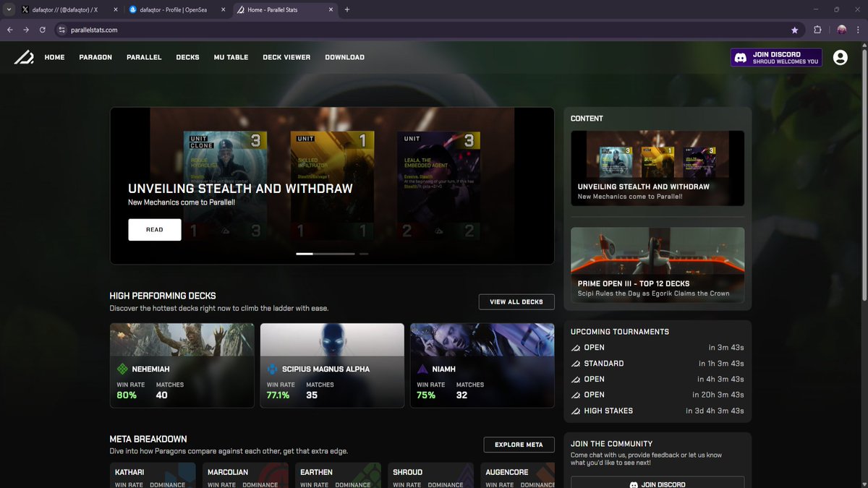The width and height of the screenshot is (868, 488).
Task: Open the SHROUD meta card
Action: coord(430,475)
